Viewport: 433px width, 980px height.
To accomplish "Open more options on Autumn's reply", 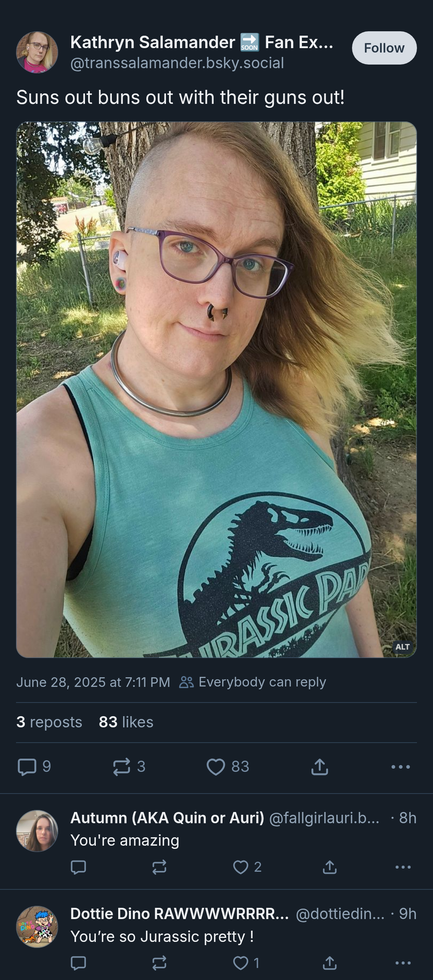I will tap(403, 867).
